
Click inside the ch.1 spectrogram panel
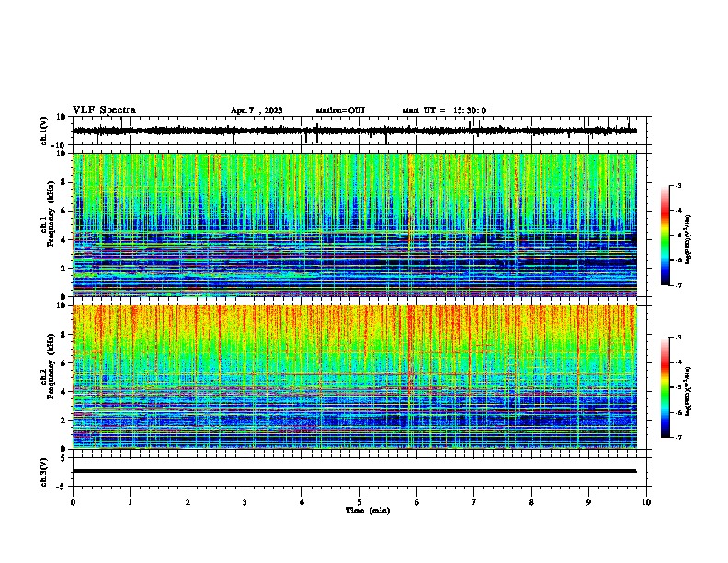pyautogui.click(x=354, y=224)
